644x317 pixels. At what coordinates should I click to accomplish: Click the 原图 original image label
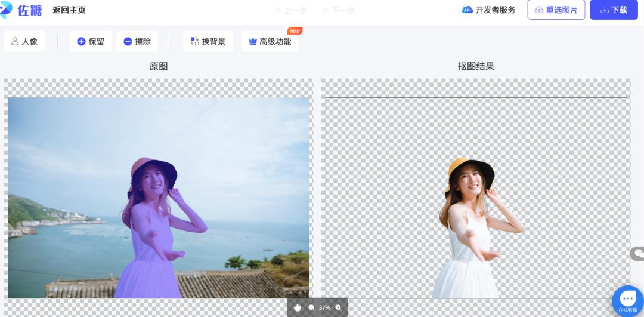(x=159, y=66)
